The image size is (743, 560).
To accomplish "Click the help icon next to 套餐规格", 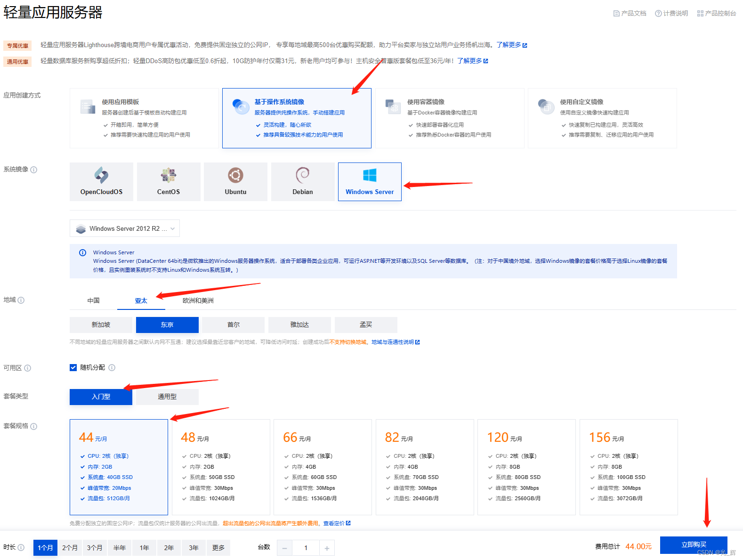I will coord(34,426).
